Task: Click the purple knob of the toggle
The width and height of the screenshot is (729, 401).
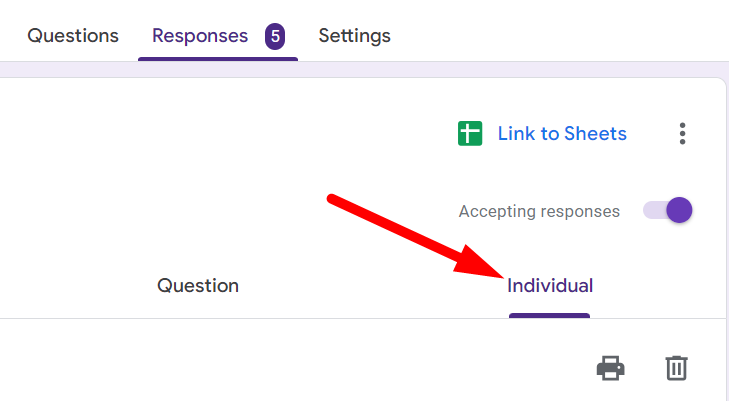Action: click(679, 210)
